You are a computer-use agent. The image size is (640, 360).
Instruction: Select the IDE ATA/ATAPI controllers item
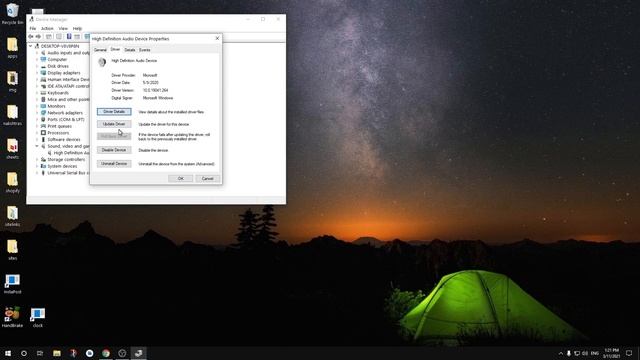coord(68,86)
